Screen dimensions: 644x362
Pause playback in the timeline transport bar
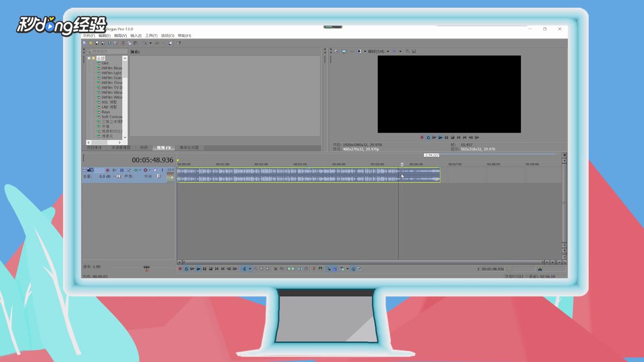coord(204,268)
